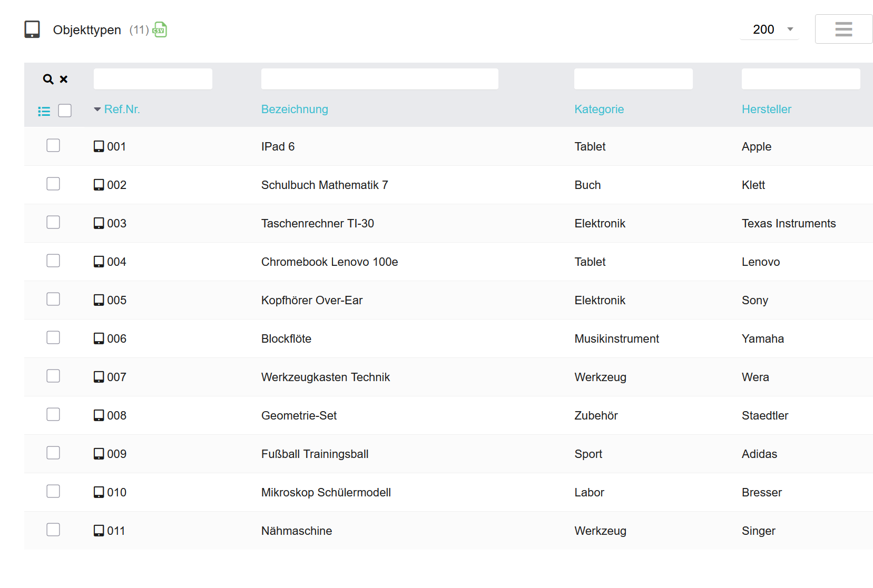Tick the checkbox for Nähmaschine
The image size is (873, 588).
[x=53, y=530]
